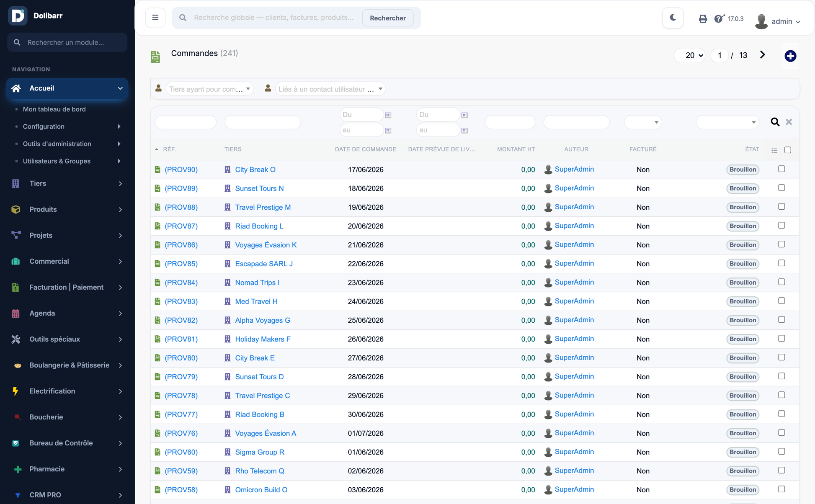Screen dimensions: 815x504
Task: Open the column selector list icon
Action: pos(774,150)
